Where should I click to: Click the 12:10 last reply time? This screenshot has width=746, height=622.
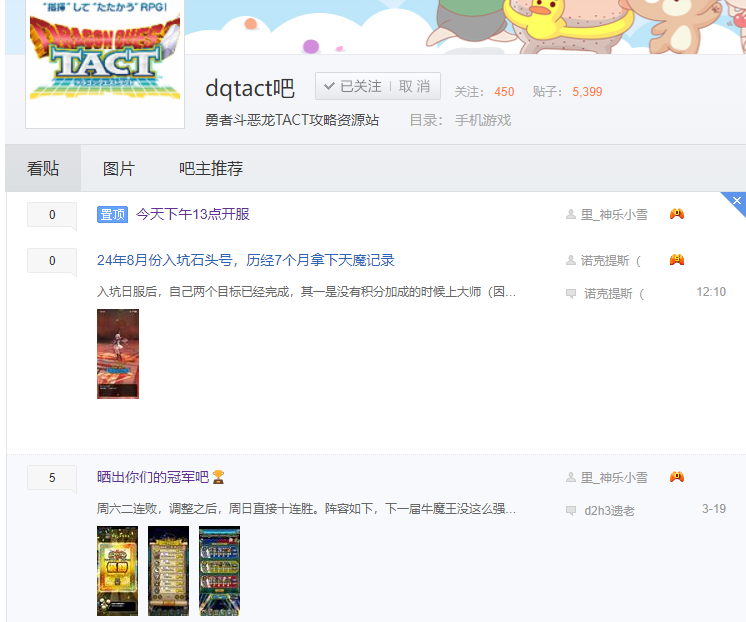711,292
